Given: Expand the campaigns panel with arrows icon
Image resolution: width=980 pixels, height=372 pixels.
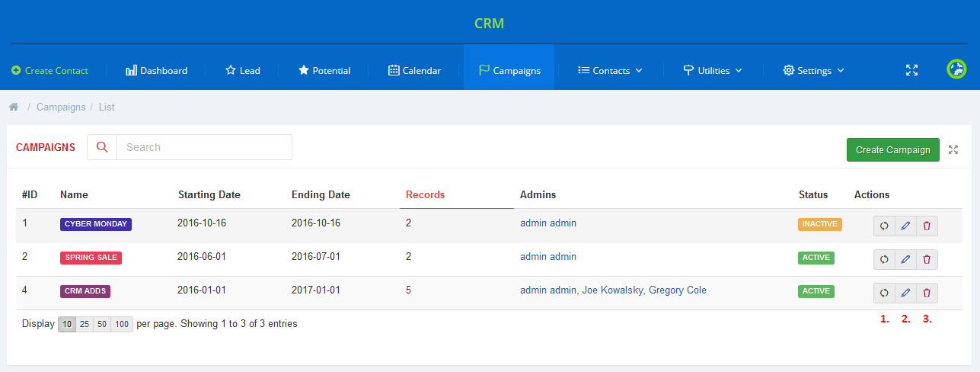Looking at the screenshot, I should tap(953, 150).
